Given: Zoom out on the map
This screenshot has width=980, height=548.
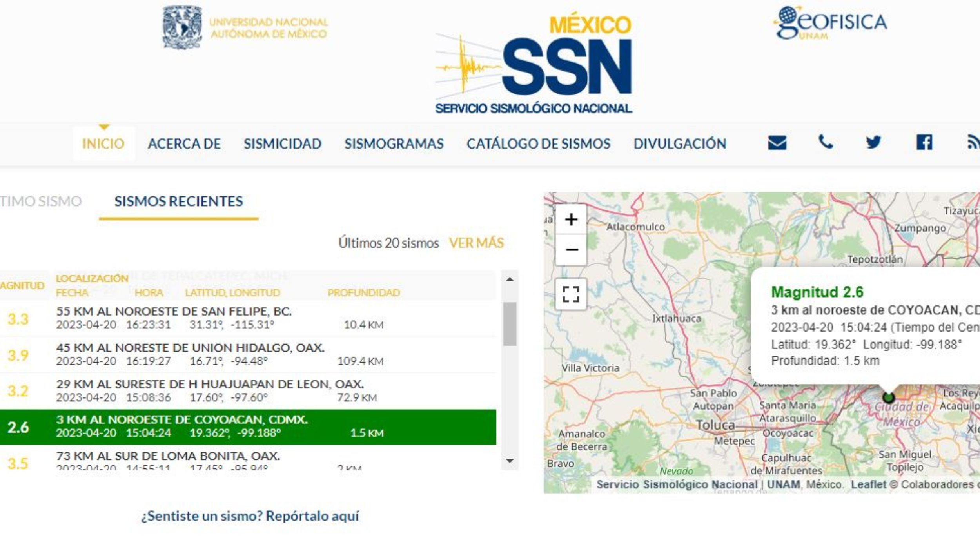Looking at the screenshot, I should [571, 250].
